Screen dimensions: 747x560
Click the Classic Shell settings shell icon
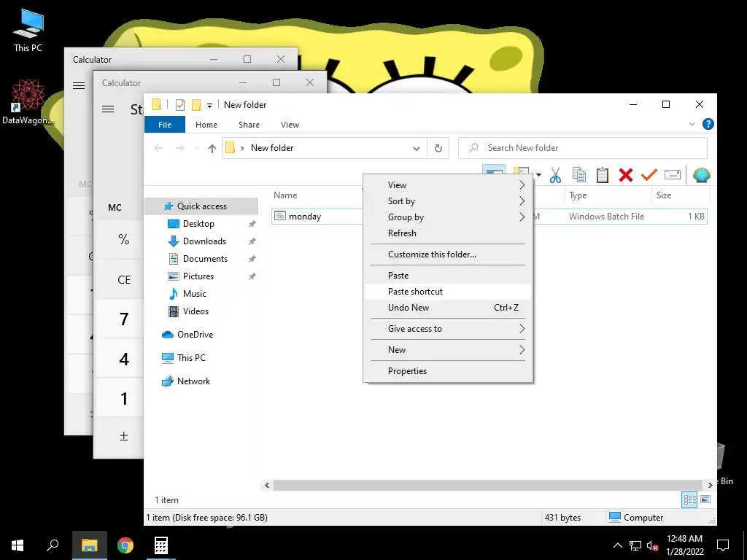[701, 175]
